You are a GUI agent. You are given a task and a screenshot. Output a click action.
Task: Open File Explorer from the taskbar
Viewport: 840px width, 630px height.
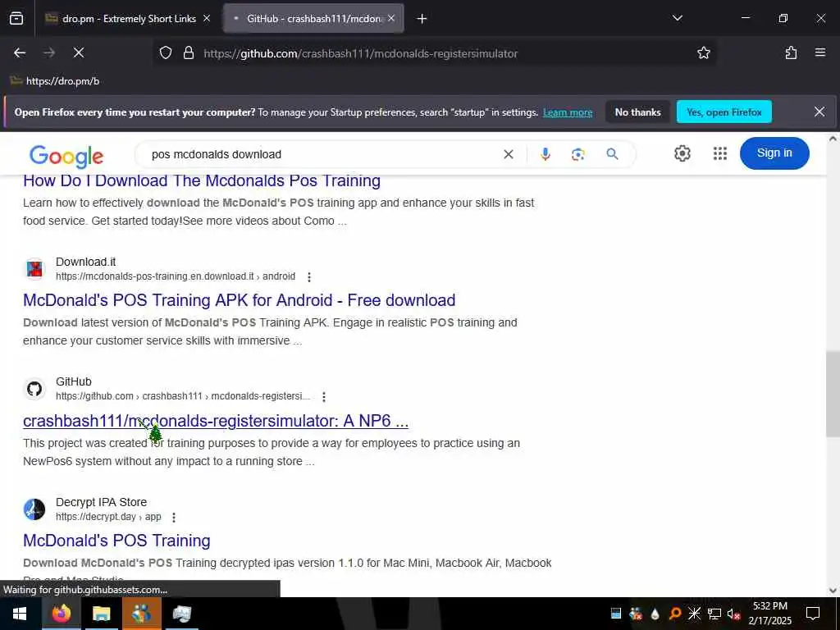pos(101,614)
